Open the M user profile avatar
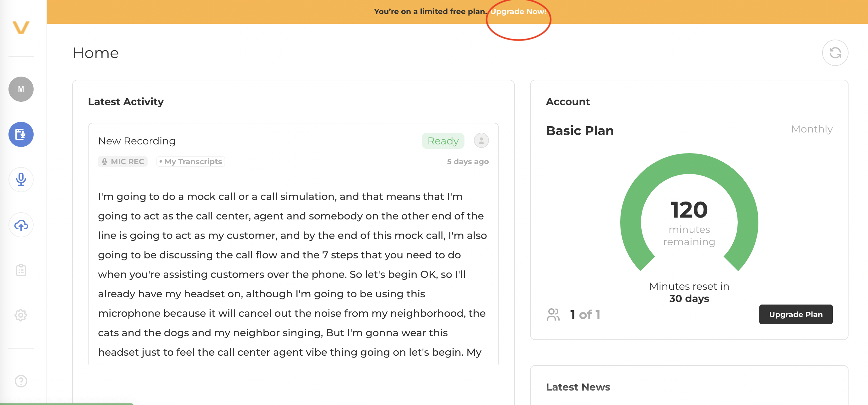 [x=21, y=89]
